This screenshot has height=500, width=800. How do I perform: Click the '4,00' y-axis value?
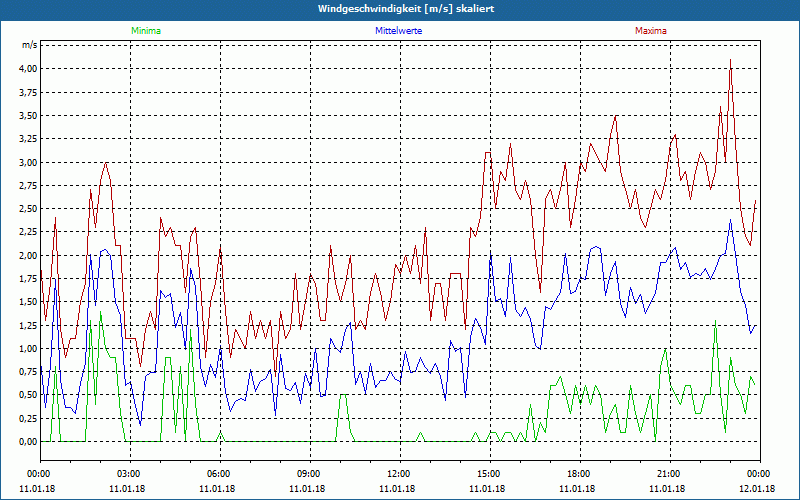tap(28, 68)
